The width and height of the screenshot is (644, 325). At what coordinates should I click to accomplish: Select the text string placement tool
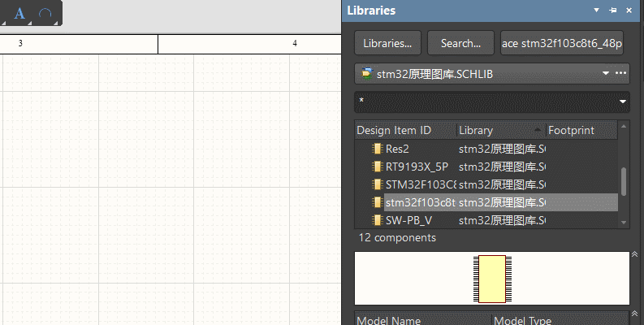19,13
